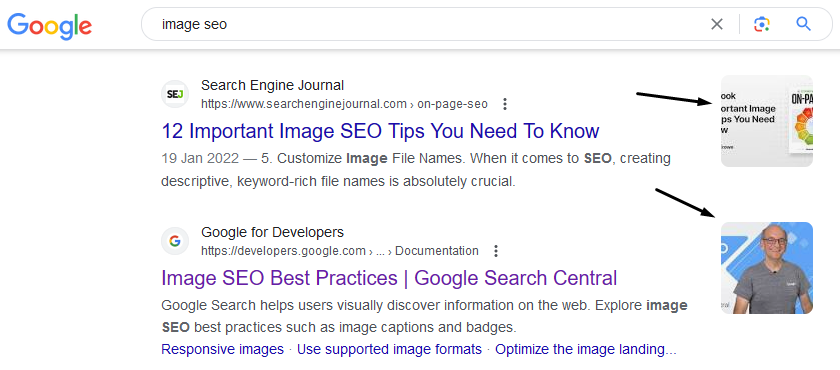The width and height of the screenshot is (840, 370).
Task: Open '12 Important Image SEO Tips' link
Action: (380, 131)
